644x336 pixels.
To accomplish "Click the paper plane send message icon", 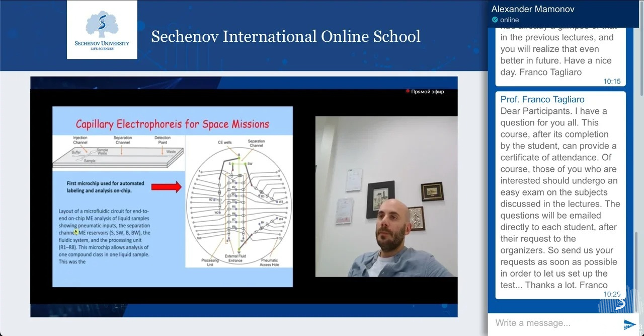I will [630, 324].
